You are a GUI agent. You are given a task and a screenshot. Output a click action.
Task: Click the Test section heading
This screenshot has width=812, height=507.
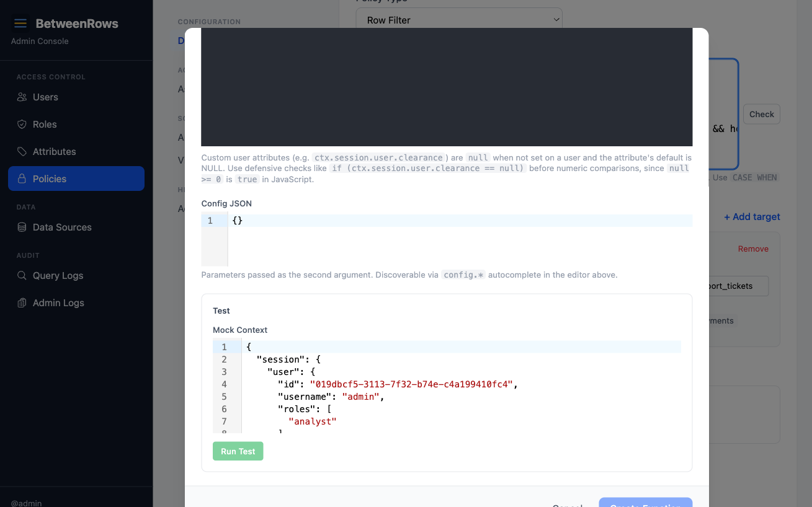point(221,311)
